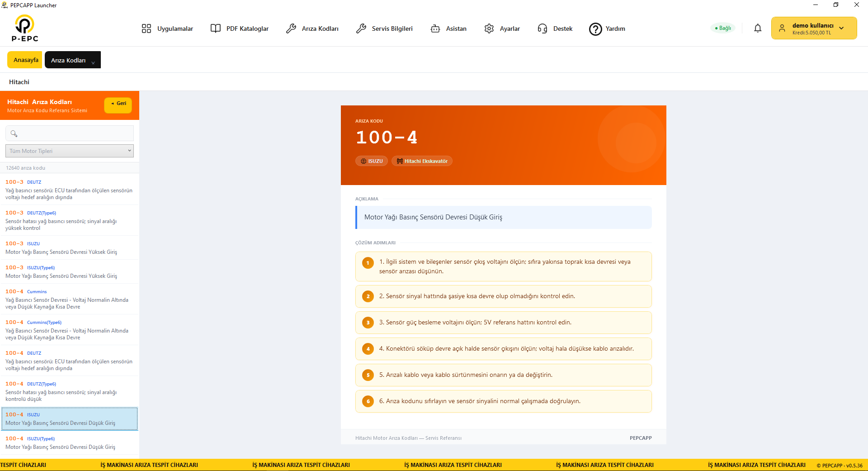
Task: Select 100-4 Cummins fault code entry
Action: click(70, 299)
